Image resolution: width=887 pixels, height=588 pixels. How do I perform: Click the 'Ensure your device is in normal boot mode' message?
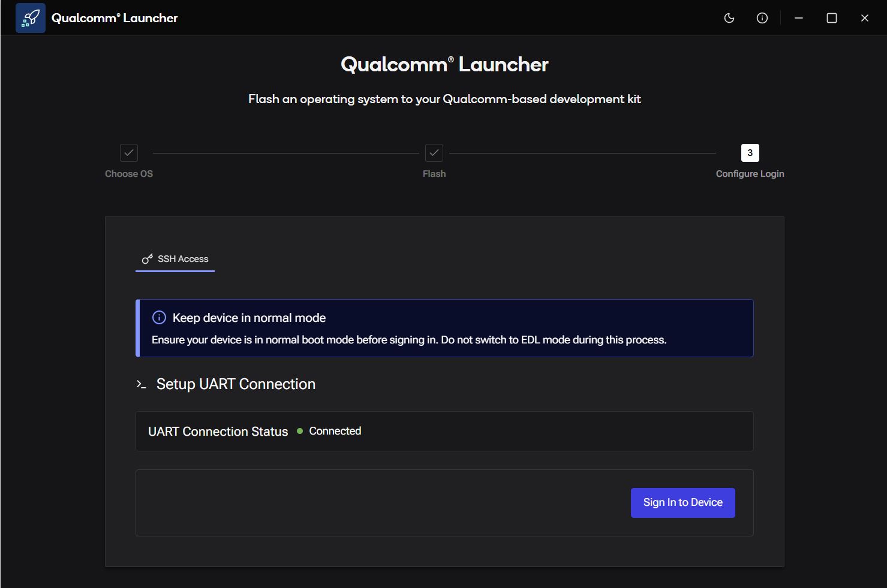click(409, 340)
